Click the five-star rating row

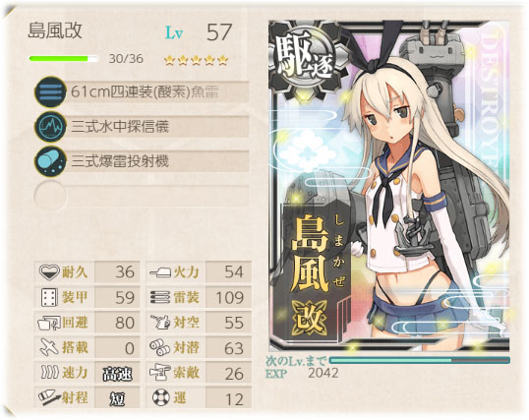coord(196,60)
